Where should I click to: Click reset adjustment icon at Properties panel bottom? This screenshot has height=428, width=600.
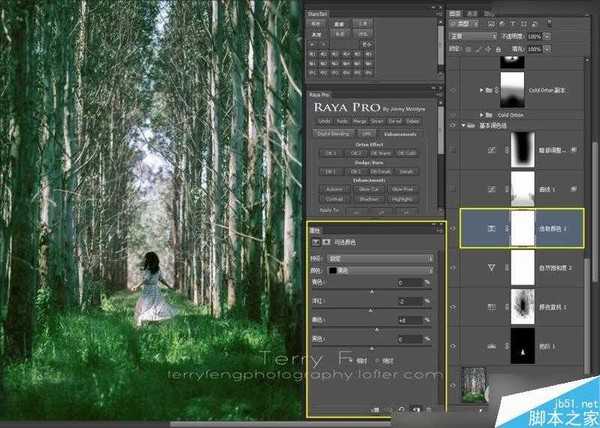click(403, 408)
